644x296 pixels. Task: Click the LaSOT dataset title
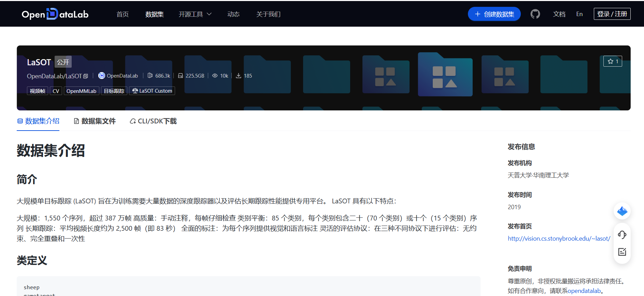tap(39, 62)
